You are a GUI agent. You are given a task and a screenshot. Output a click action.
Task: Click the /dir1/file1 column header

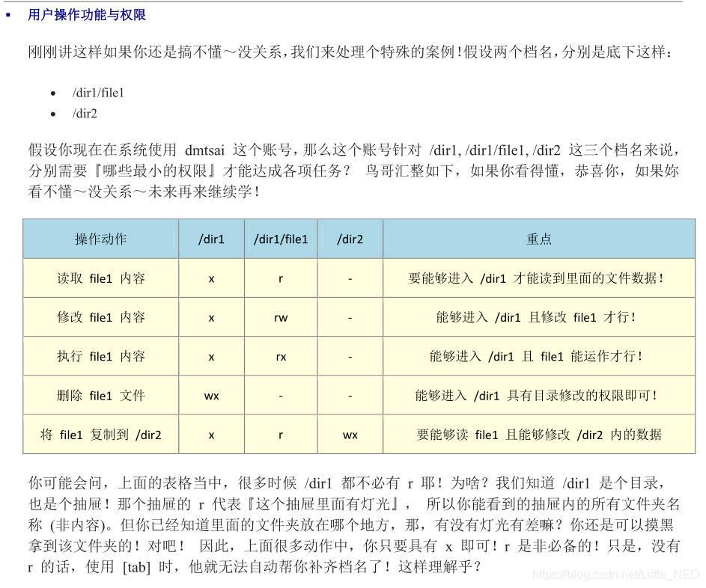coord(281,239)
